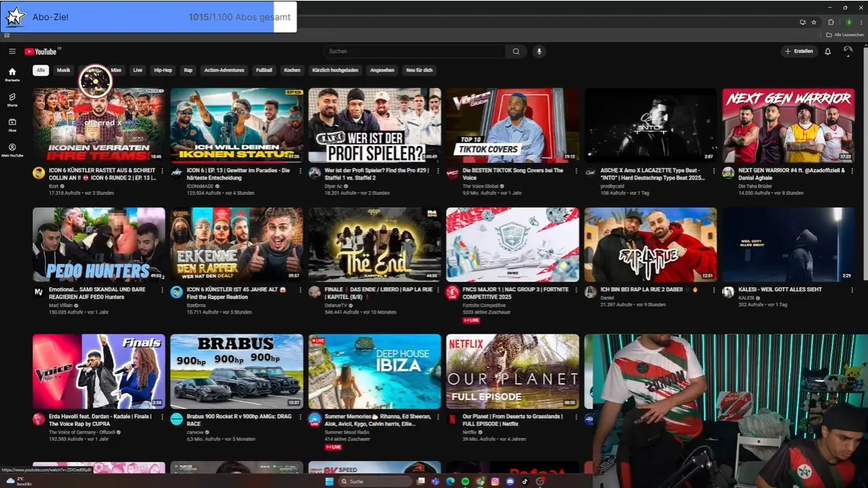The width and height of the screenshot is (868, 488).
Task: Open the Chrome three-dot menu
Action: 861,22
